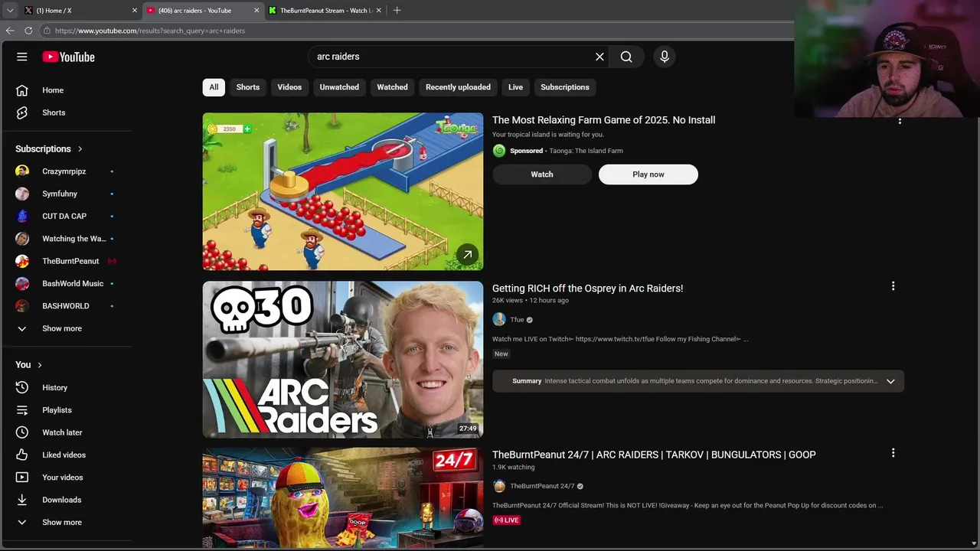Close the arc raiders YouTube tab
The width and height of the screenshot is (980, 551).
click(x=256, y=11)
